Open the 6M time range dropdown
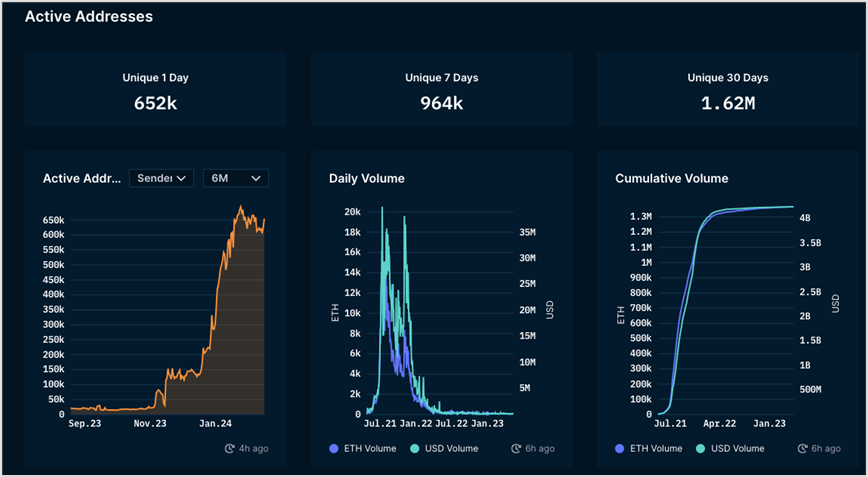 click(x=235, y=178)
